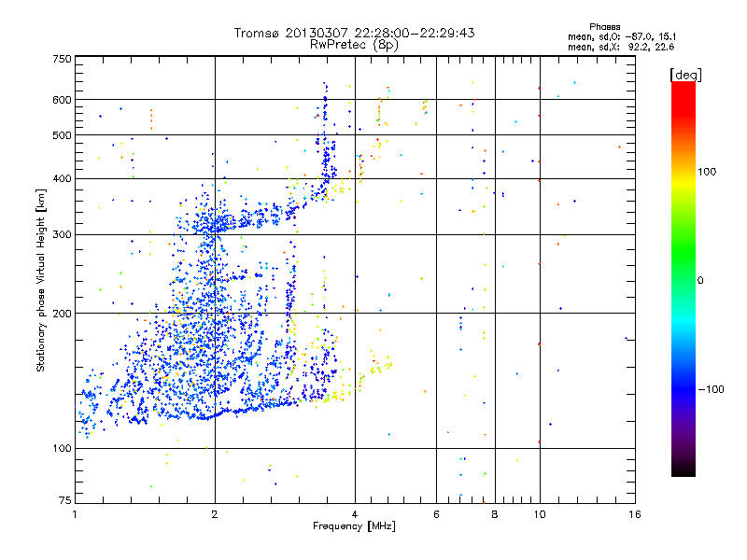Click the y-axis tick label '750'

pyautogui.click(x=62, y=59)
